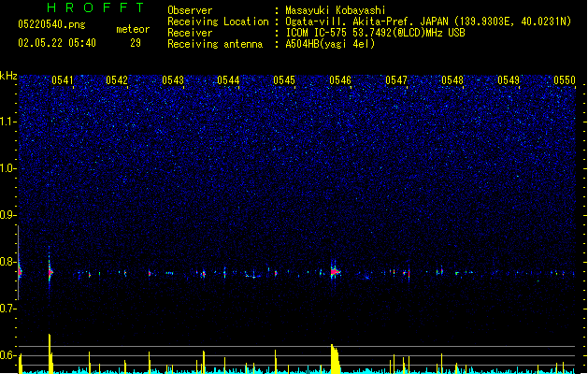Click the HROFFT title text
Screen dimensions: 588x374
click(x=95, y=7)
